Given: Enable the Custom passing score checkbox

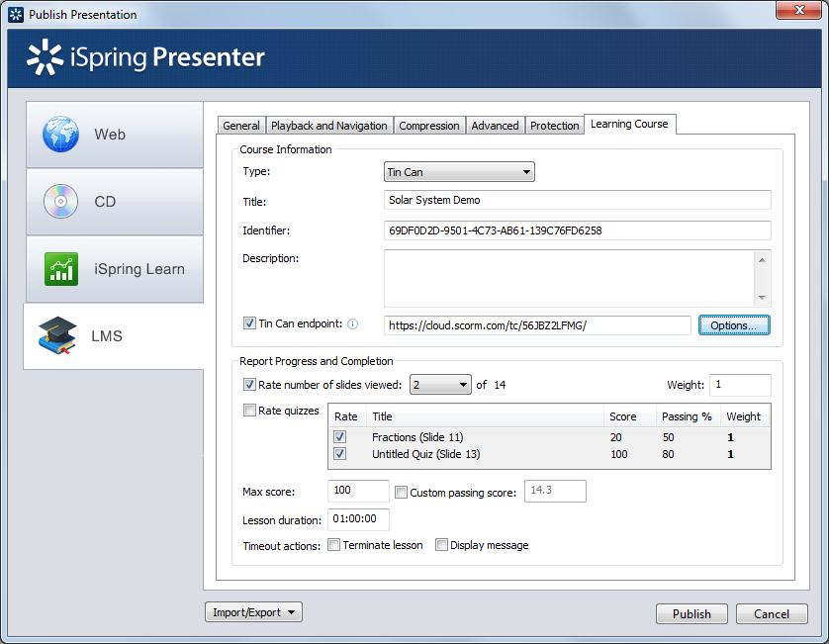Looking at the screenshot, I should (x=402, y=493).
